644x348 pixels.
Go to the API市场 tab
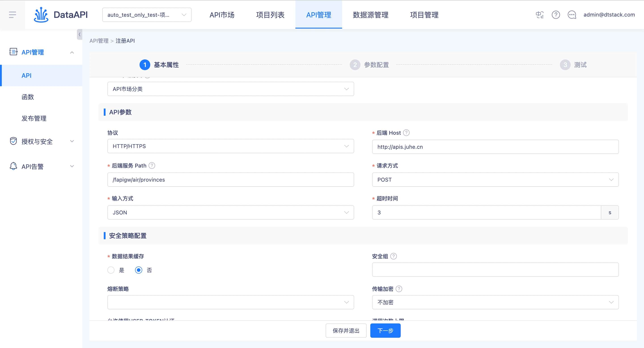(222, 15)
